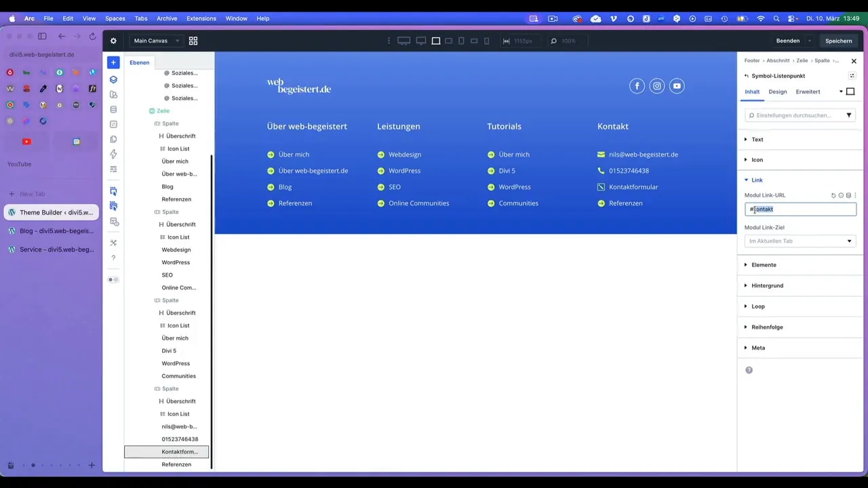Screen dimensions: 868x488
Task: Click the Facebook icon in footer
Action: (637, 85)
